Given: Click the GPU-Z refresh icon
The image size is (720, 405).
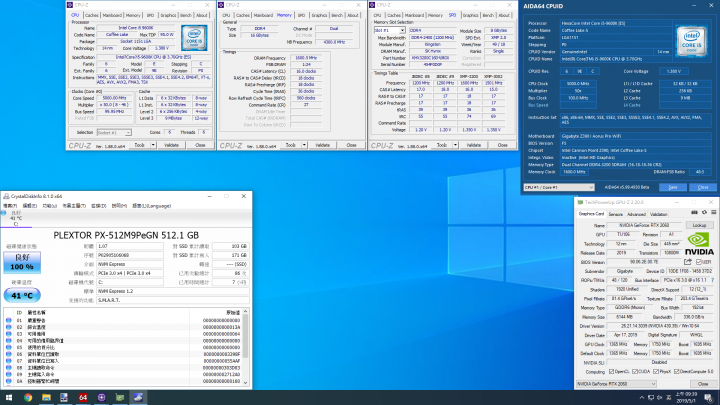Looking at the screenshot, I should tap(704, 213).
